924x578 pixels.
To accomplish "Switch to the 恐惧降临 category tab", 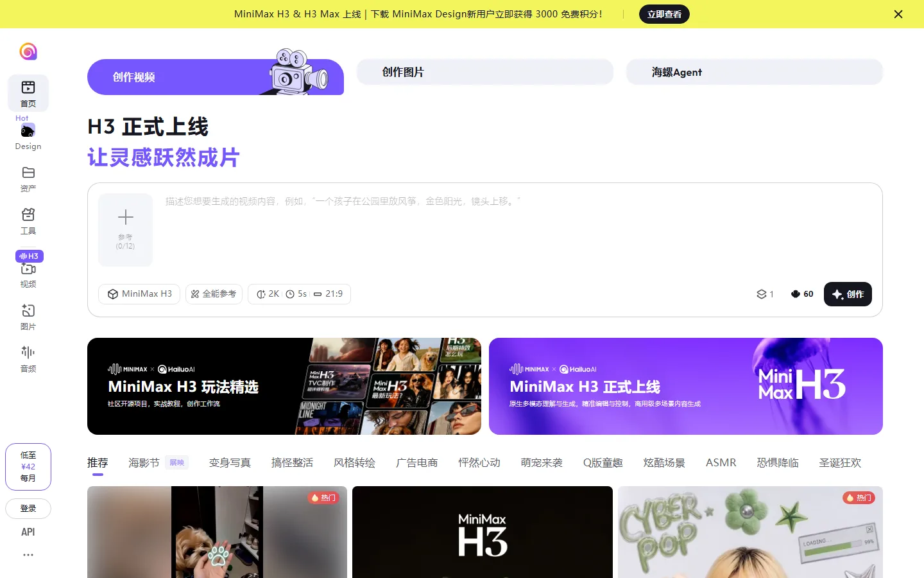I will pyautogui.click(x=778, y=462).
